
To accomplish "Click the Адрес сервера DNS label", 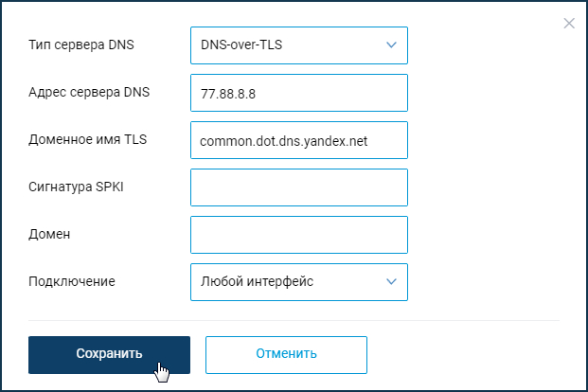I will coord(82,92).
